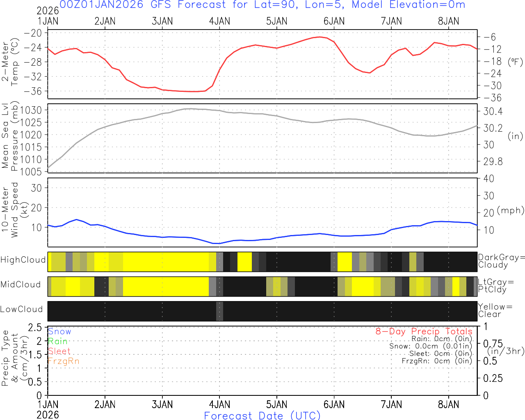Click the gray cell in the LowCloud bar

219,311
